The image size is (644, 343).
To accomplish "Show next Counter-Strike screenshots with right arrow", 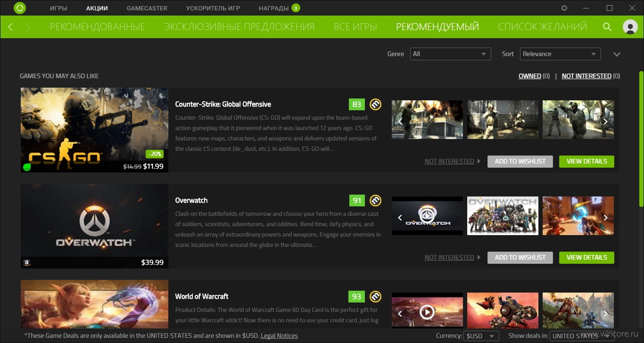I will 606,122.
